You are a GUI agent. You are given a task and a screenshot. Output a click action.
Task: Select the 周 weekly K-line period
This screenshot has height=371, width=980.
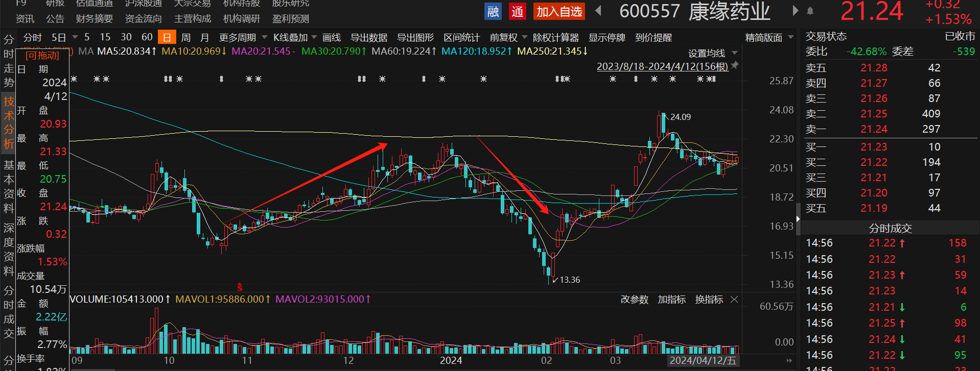(x=186, y=37)
